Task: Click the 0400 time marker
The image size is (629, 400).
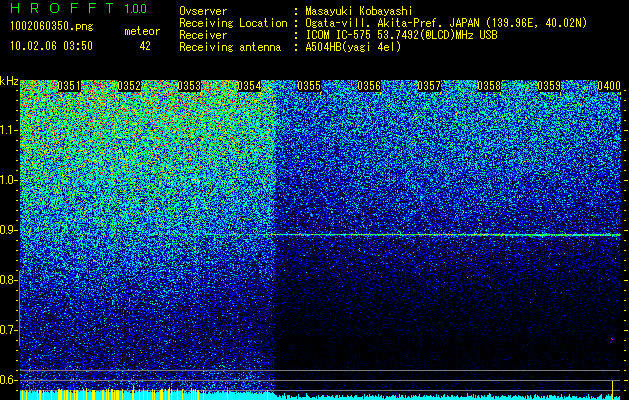Action: pos(609,86)
